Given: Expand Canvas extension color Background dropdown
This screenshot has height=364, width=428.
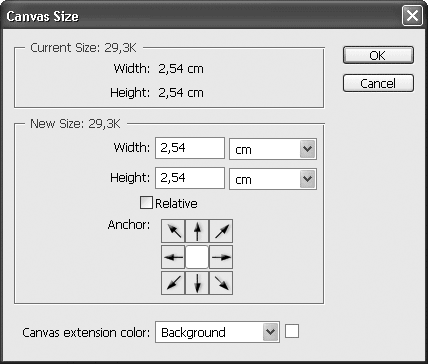Looking at the screenshot, I should click(x=217, y=332).
